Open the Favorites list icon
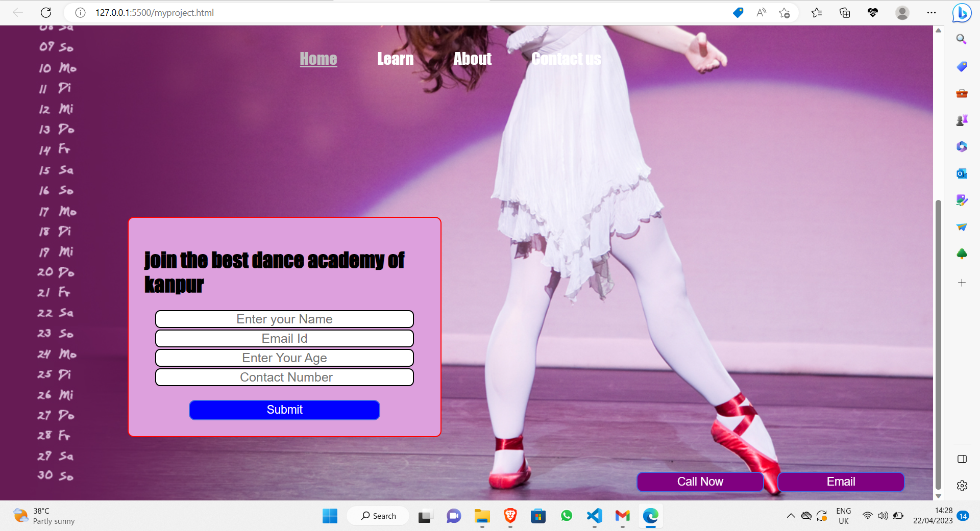This screenshot has height=531, width=980. point(817,13)
